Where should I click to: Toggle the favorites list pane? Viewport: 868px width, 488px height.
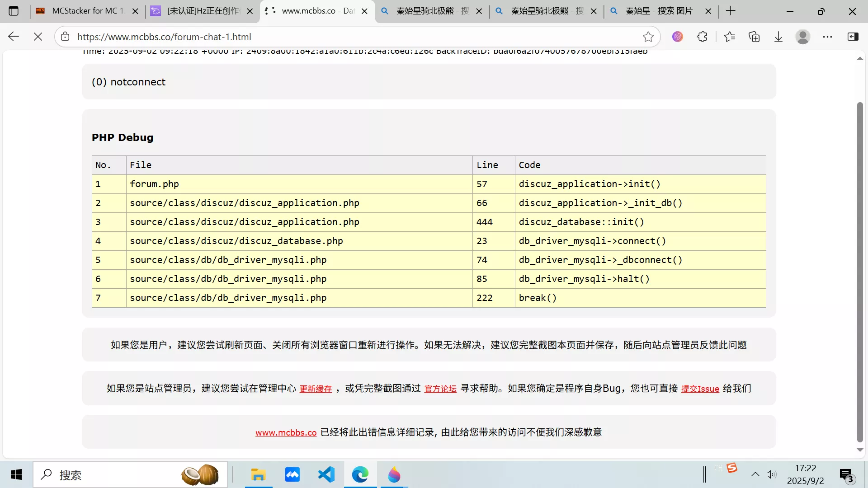click(x=729, y=37)
